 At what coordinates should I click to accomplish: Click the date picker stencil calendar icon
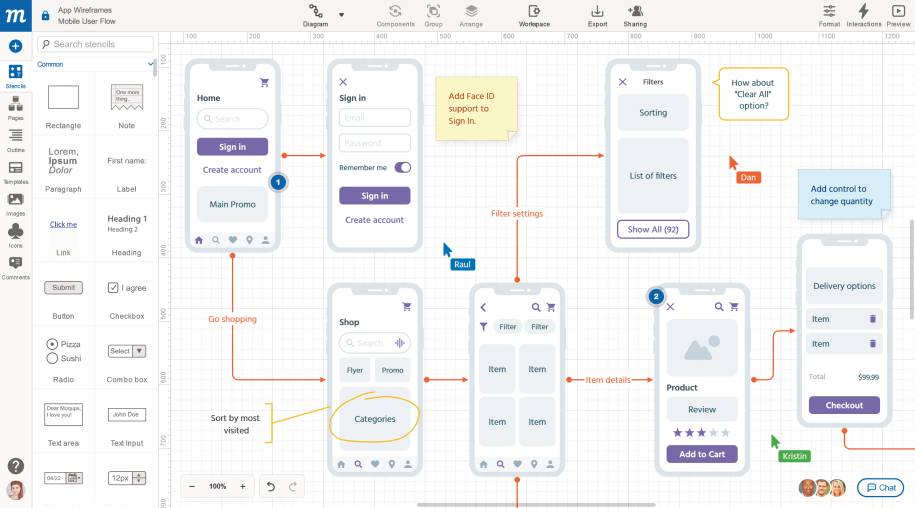[73, 478]
